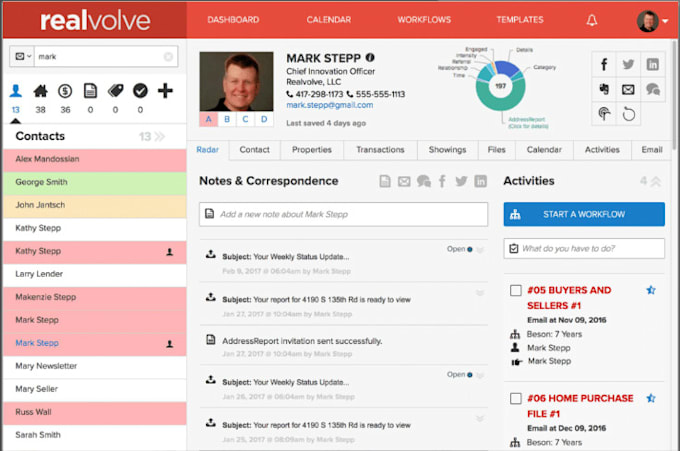
Task: Select the checkmark activities icon in sidebar
Action: [x=140, y=91]
